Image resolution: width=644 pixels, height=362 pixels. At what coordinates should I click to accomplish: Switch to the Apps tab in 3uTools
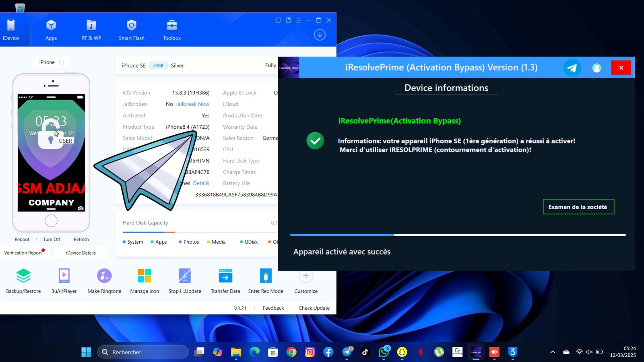pos(51,30)
